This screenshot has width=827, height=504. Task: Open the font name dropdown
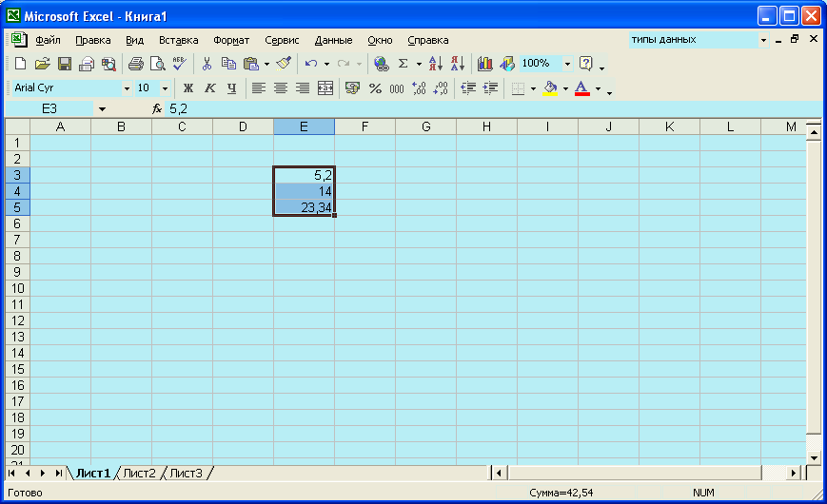tap(127, 88)
